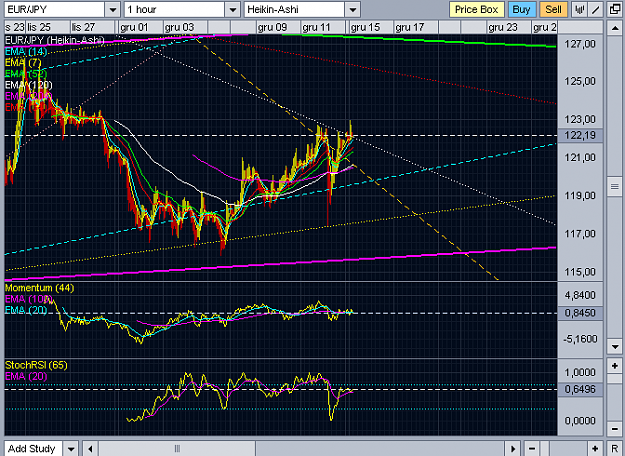Image resolution: width=625 pixels, height=456 pixels.
Task: Click the detach chart window icon
Action: tap(615, 10)
